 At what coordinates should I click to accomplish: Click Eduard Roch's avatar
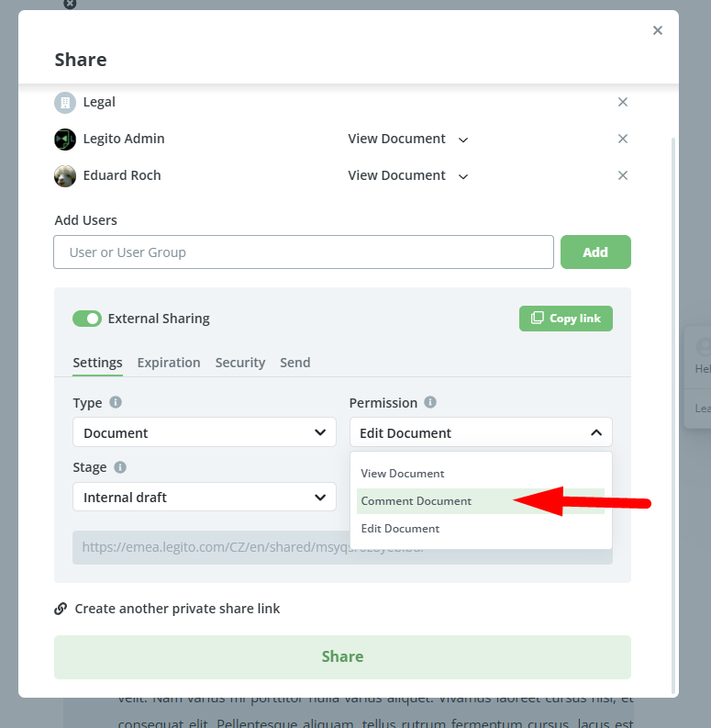click(x=65, y=175)
